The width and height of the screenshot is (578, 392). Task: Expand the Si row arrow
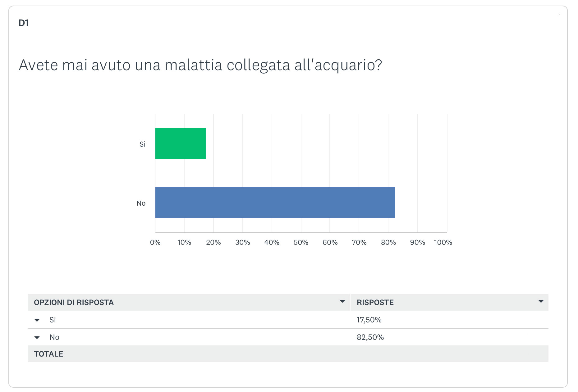37,320
